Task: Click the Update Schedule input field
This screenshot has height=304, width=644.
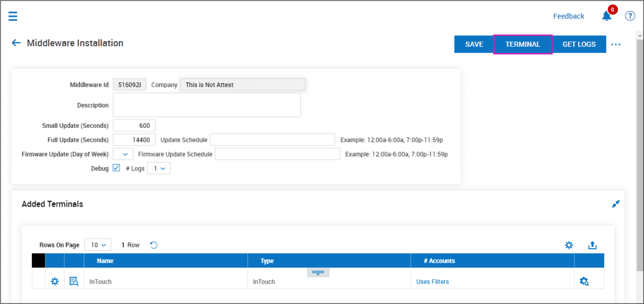Action: coord(272,140)
